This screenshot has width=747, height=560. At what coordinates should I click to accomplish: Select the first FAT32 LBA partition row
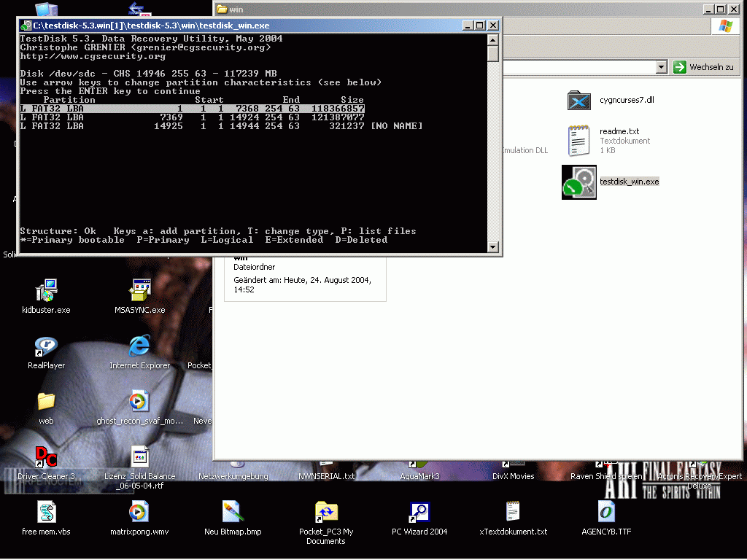point(192,109)
